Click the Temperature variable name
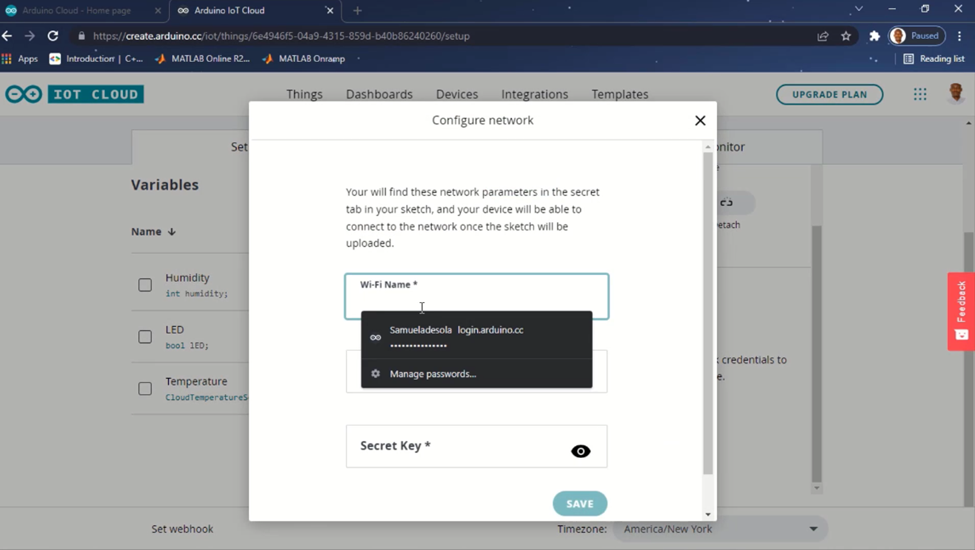 (x=196, y=382)
